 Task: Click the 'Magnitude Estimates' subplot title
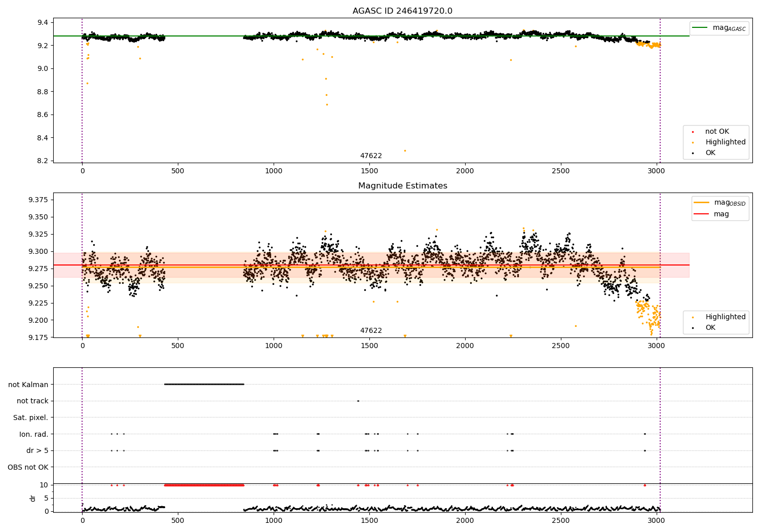[x=402, y=186]
